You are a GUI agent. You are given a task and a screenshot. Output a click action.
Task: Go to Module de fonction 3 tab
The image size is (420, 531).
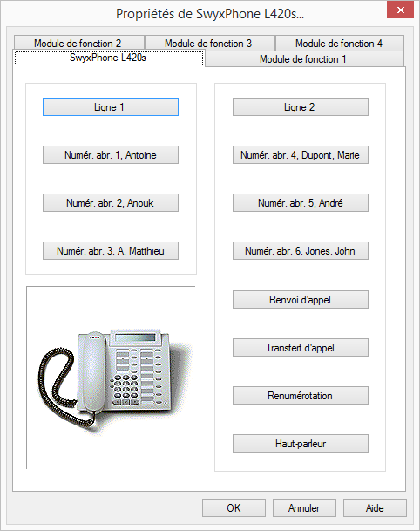210,44
